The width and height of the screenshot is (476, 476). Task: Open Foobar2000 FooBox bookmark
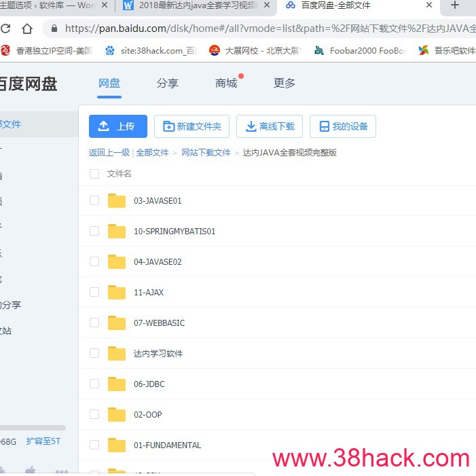coord(361,51)
